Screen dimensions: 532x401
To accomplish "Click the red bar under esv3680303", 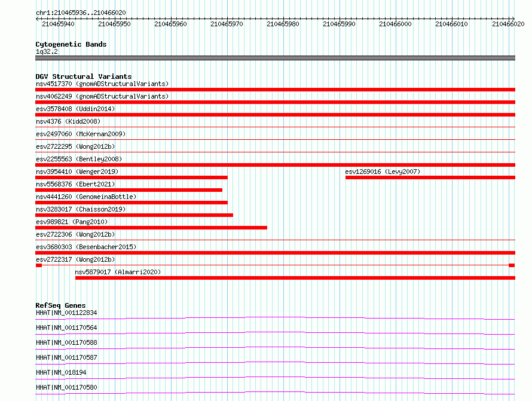I will point(275,253).
